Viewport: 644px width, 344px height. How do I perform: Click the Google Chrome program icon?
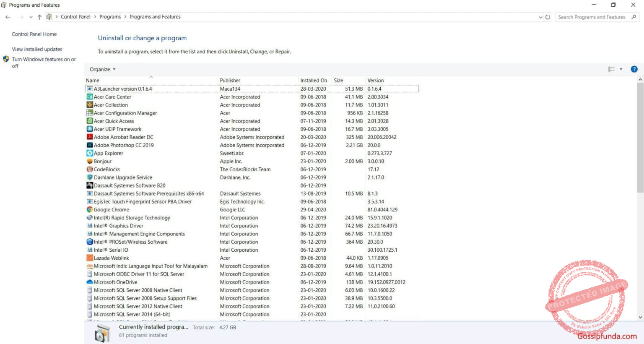coord(89,209)
